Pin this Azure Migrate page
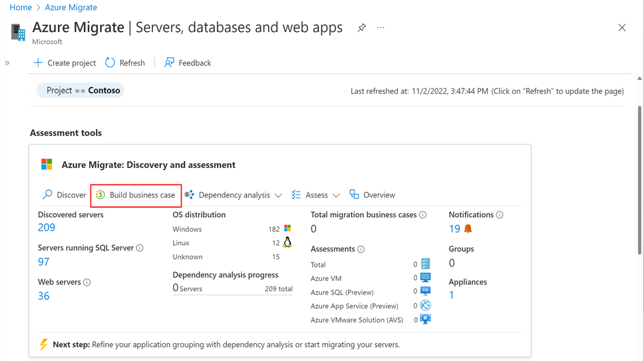This screenshot has width=644, height=361. tap(361, 28)
